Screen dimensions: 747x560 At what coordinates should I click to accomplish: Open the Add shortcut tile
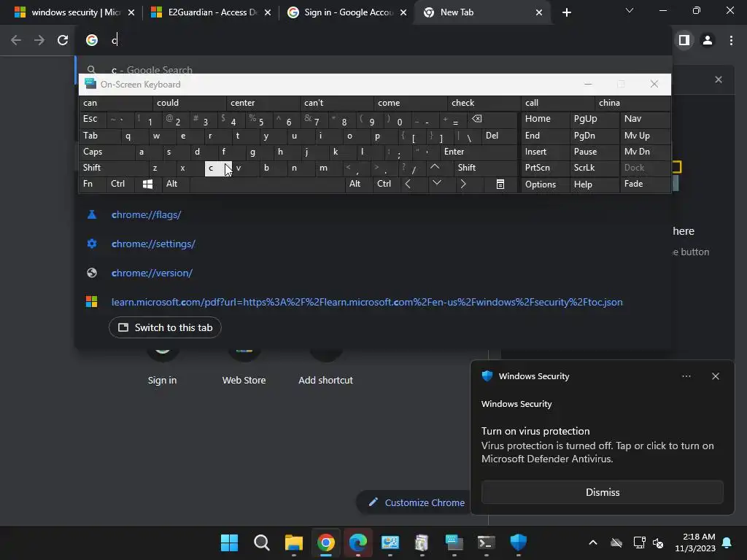326,367
